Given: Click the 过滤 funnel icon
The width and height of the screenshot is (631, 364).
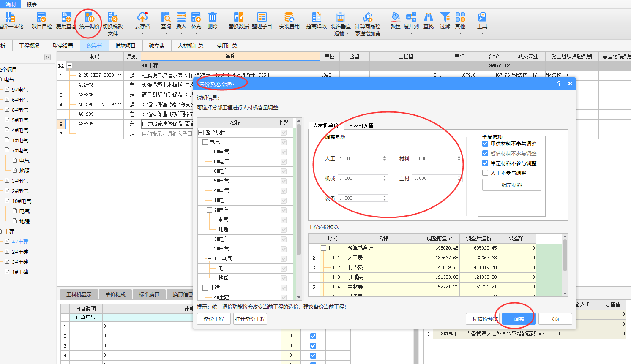Looking at the screenshot, I should click(x=445, y=17).
